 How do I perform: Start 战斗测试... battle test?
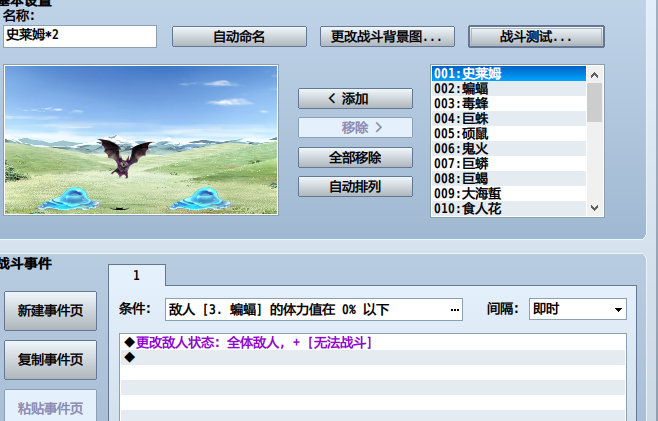[x=536, y=37]
